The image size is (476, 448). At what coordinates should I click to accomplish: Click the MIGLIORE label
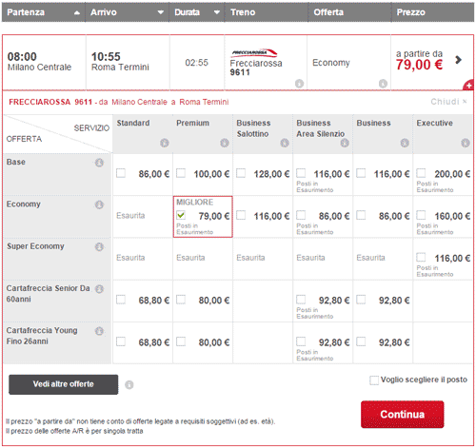pos(195,202)
